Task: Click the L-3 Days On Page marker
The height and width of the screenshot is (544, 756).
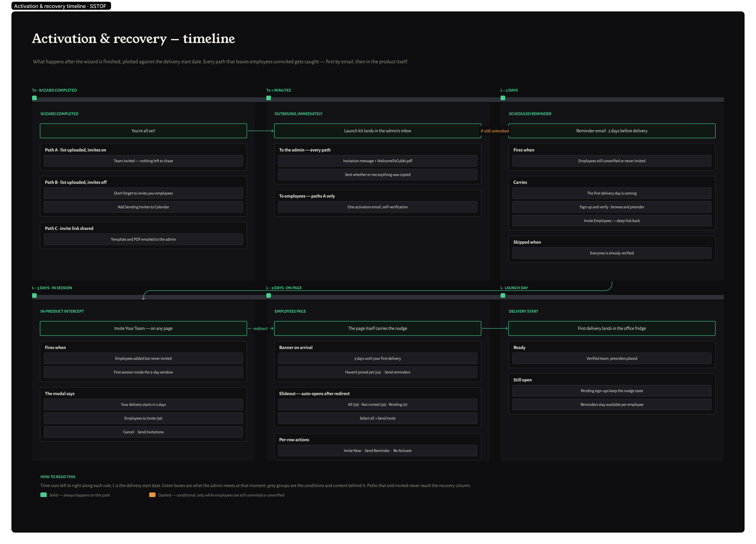Action: 269,295
